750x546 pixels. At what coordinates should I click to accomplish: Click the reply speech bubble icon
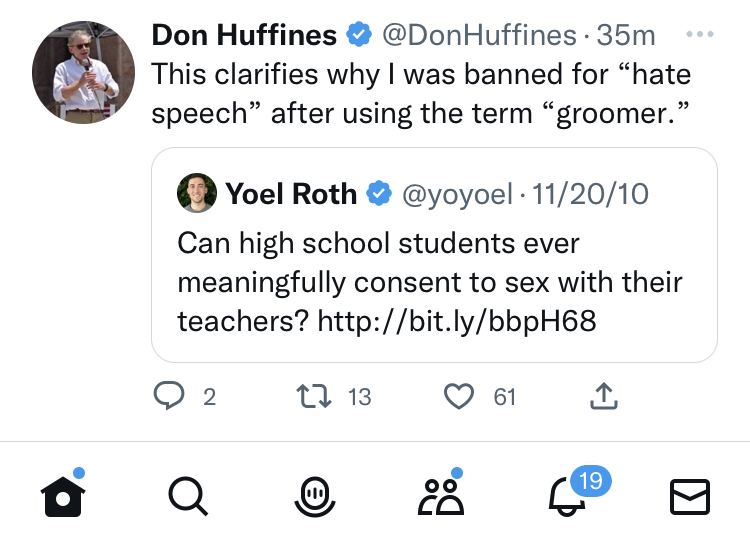click(168, 397)
